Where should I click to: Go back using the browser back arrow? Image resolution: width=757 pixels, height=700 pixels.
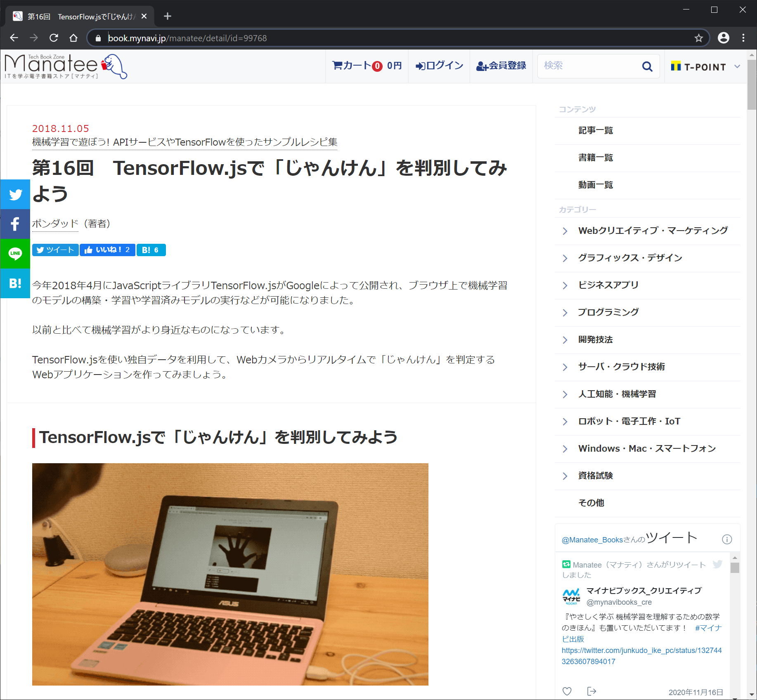click(14, 38)
